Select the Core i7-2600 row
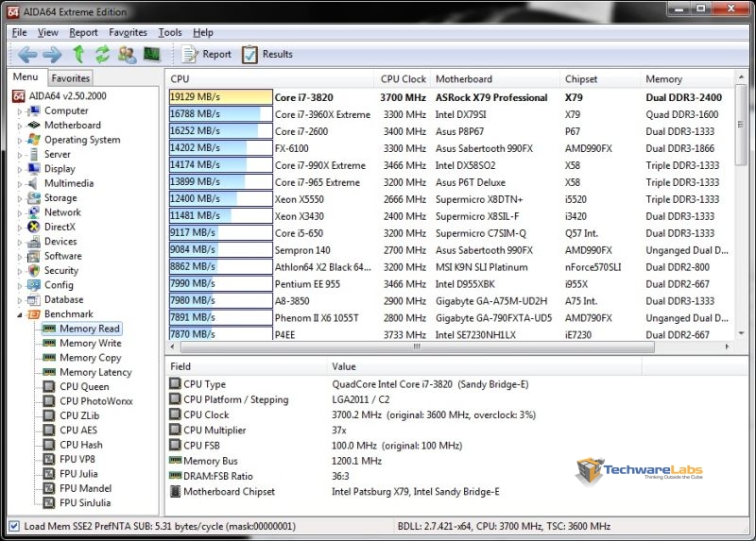The width and height of the screenshot is (756, 541). 451,131
